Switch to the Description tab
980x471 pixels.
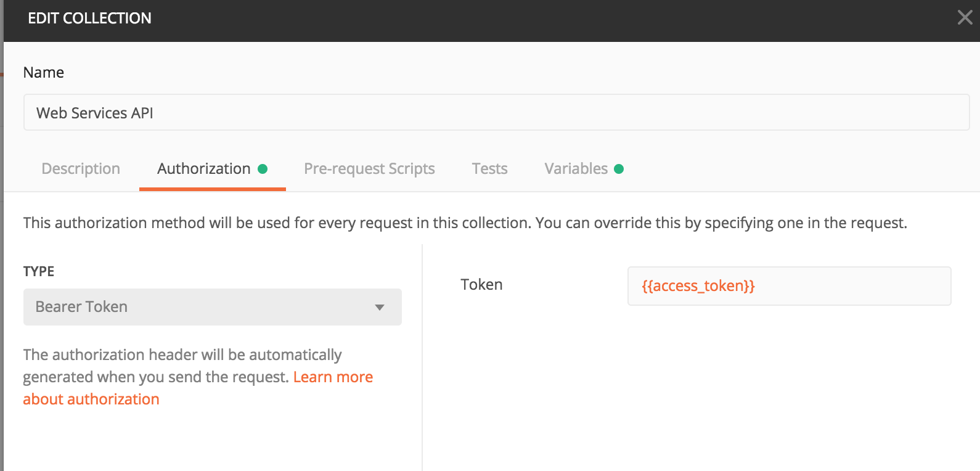click(81, 169)
